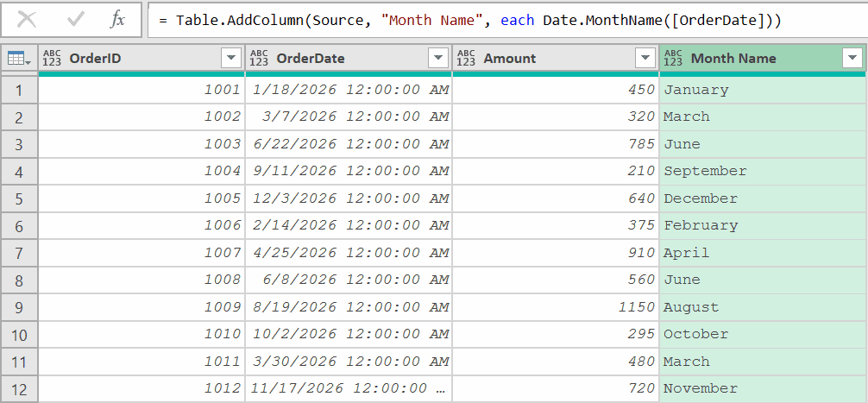This screenshot has width=868, height=403.
Task: Open the OrderID column filter dropdown
Action: pos(230,59)
